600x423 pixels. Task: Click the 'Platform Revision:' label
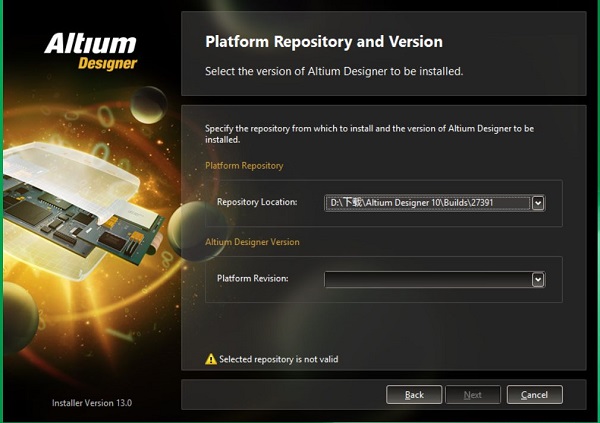253,278
